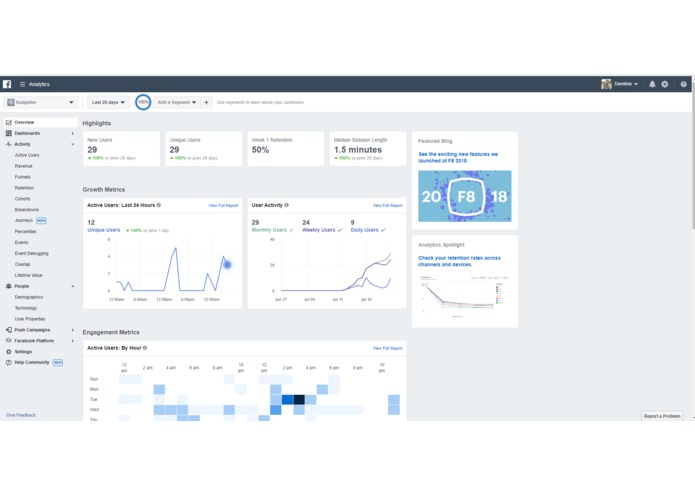
Task: Expand the Dashboards section arrow
Action: point(73,133)
